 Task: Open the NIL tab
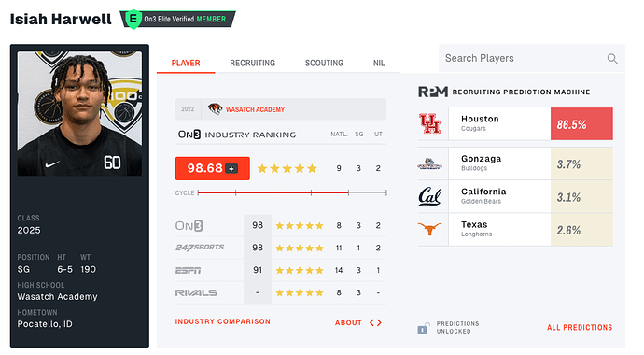pyautogui.click(x=379, y=63)
